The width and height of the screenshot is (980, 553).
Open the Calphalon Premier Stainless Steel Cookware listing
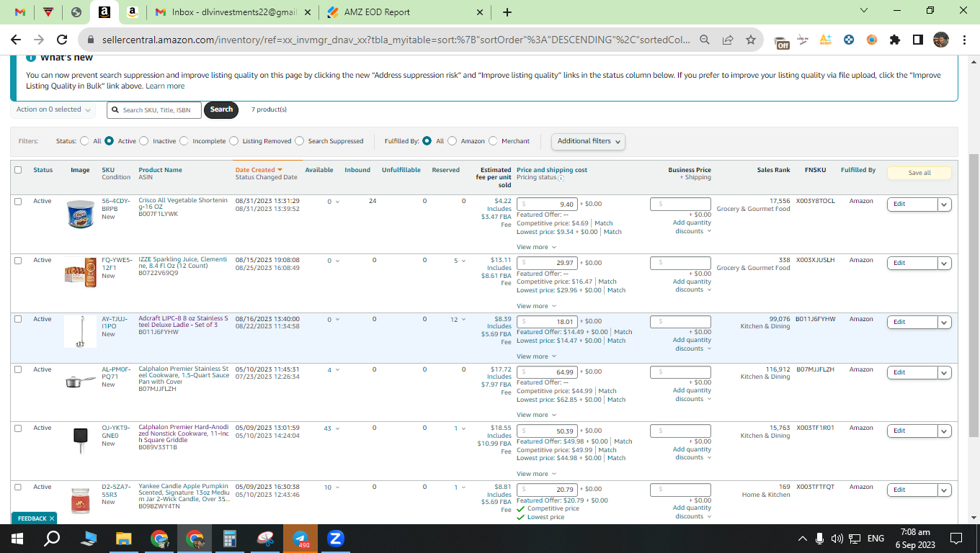(x=184, y=375)
